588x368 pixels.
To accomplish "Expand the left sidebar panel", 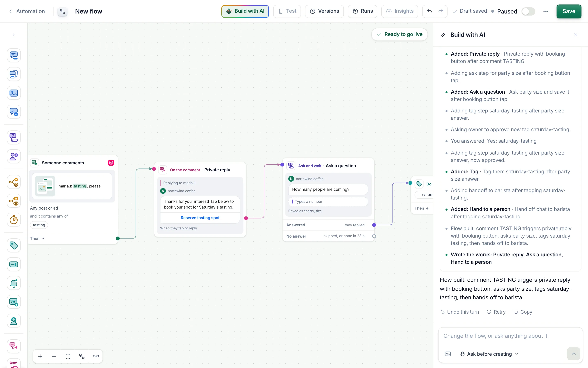I will (14, 35).
